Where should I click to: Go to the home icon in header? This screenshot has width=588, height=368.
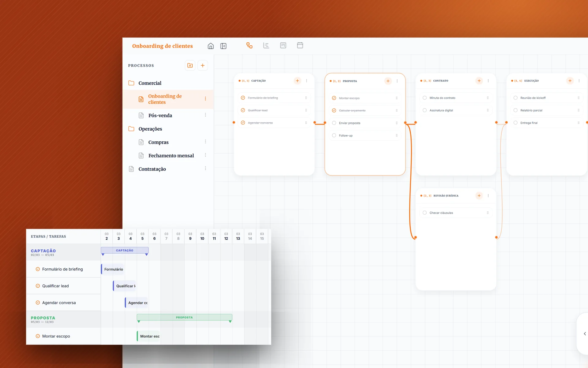[x=211, y=46]
